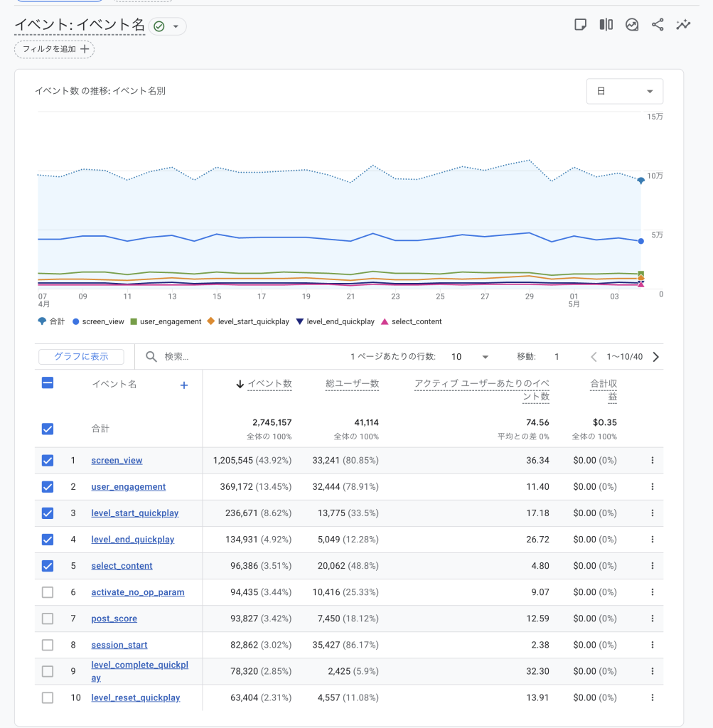
Task: Open three-dot menu for user_engagement row
Action: coord(652,486)
